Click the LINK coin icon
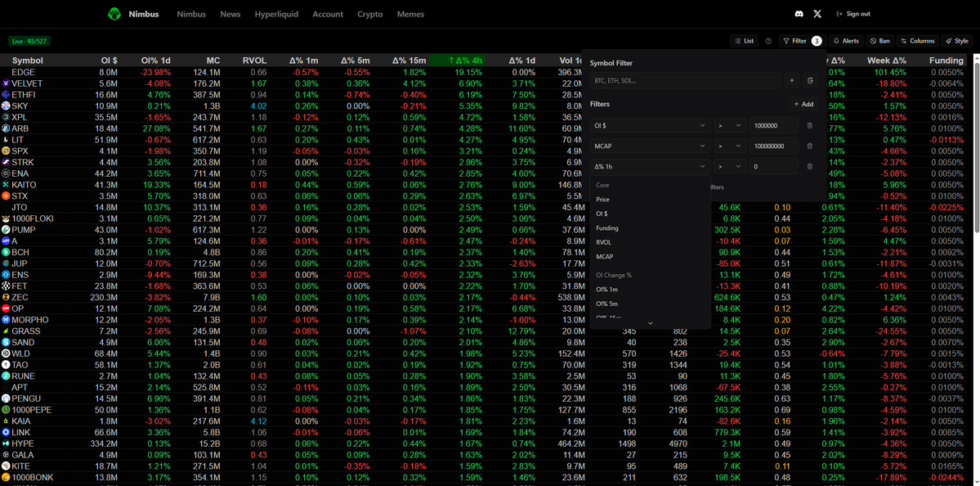Image resolution: width=980 pixels, height=486 pixels. tap(6, 432)
